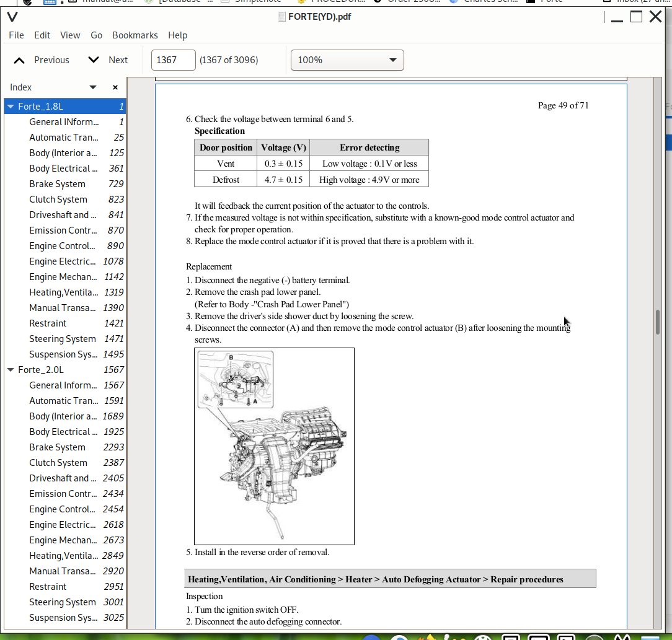Open the Go menu
This screenshot has width=672, height=640.
pos(96,35)
